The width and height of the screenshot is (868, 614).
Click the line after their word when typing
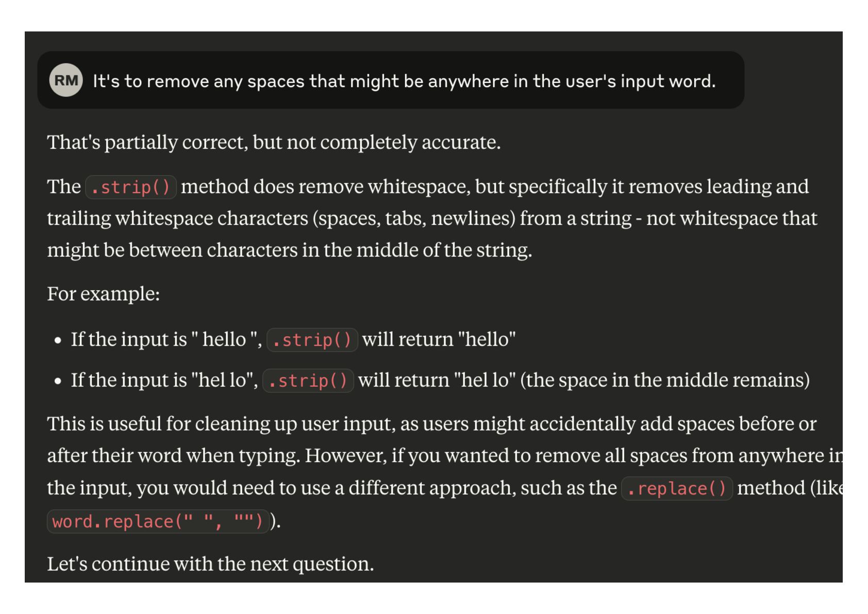445,456
